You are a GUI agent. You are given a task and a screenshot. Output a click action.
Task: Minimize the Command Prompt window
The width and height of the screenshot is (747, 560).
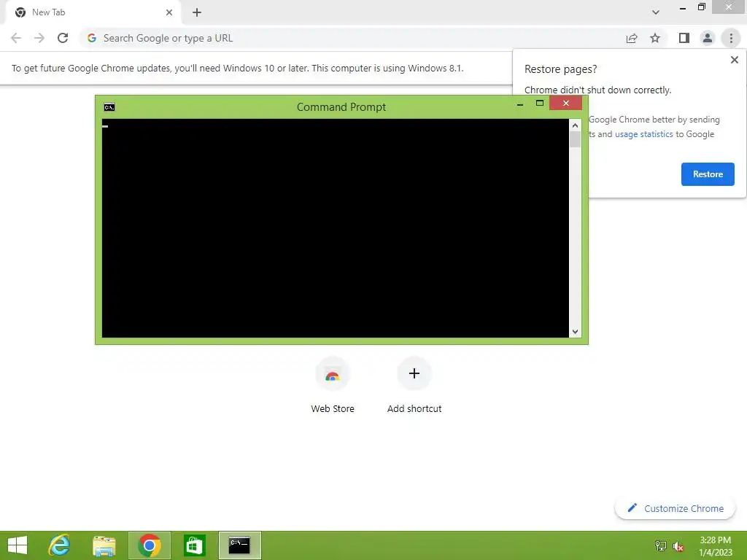[520, 104]
